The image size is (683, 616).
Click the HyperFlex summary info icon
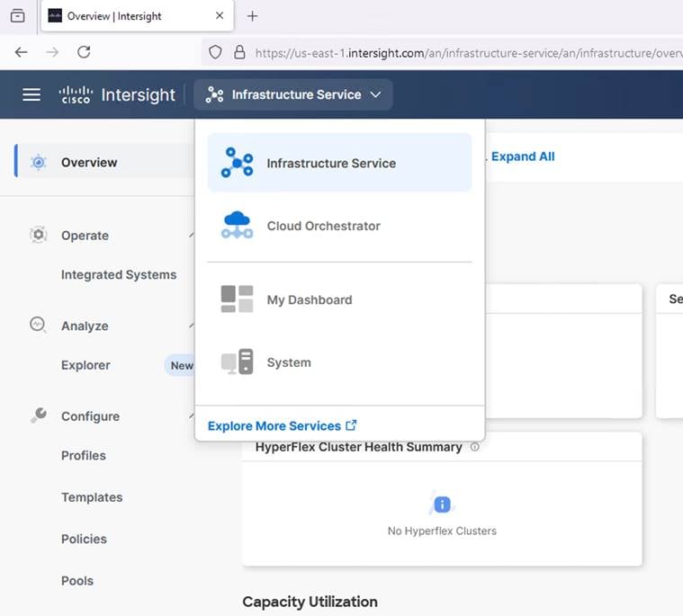tap(475, 447)
